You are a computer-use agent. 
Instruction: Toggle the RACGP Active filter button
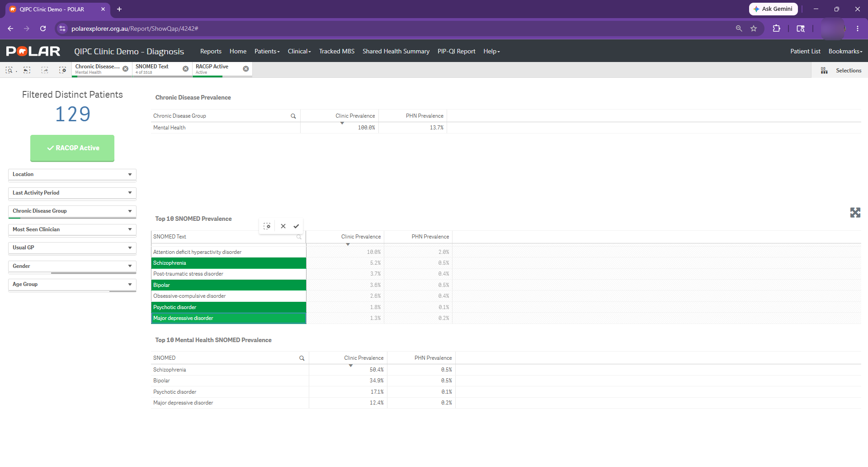click(72, 148)
